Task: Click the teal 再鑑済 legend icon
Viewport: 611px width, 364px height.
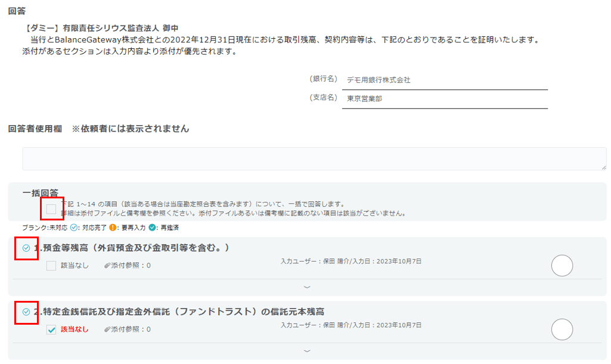Action: click(x=153, y=228)
